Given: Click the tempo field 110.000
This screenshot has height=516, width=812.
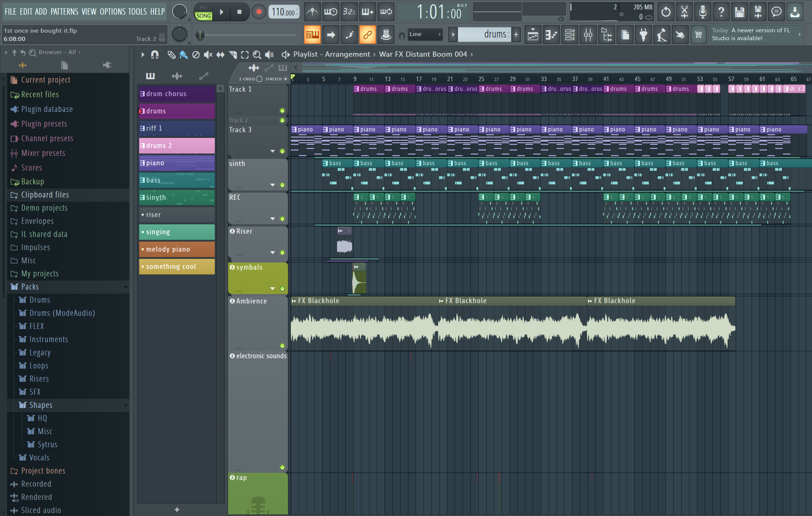Looking at the screenshot, I should pyautogui.click(x=284, y=12).
